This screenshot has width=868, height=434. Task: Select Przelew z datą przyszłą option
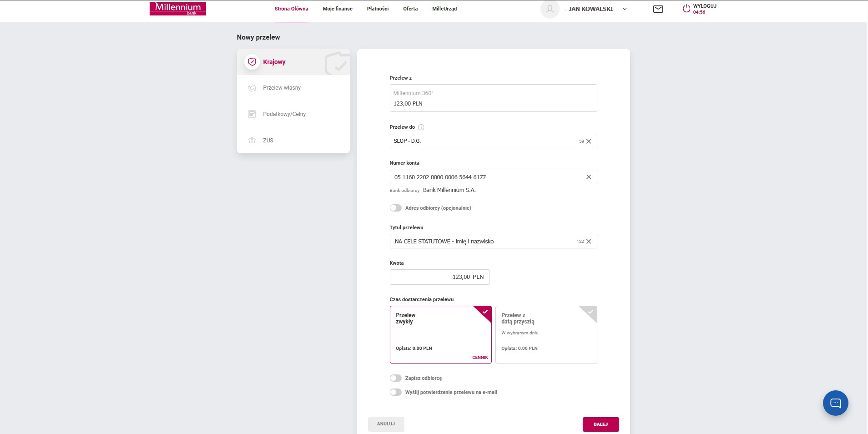[x=546, y=334]
